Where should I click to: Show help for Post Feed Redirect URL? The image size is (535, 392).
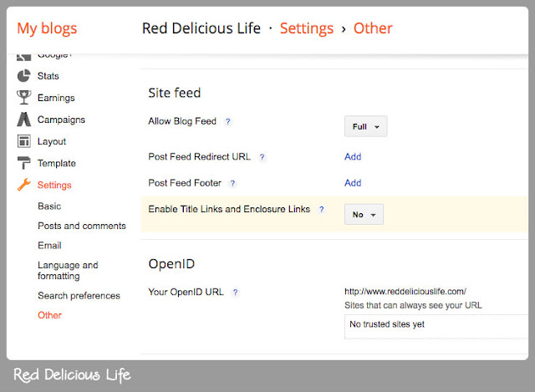[262, 157]
